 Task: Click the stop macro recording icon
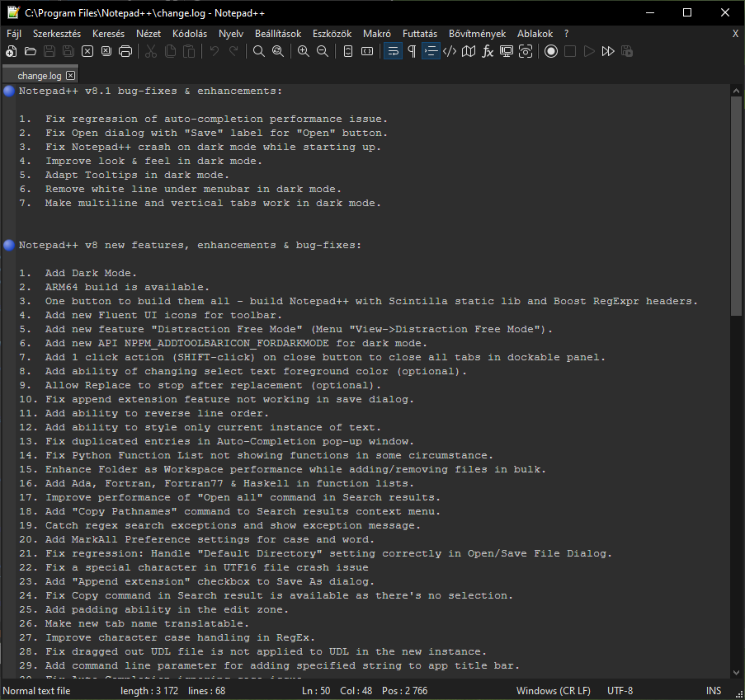tap(569, 51)
